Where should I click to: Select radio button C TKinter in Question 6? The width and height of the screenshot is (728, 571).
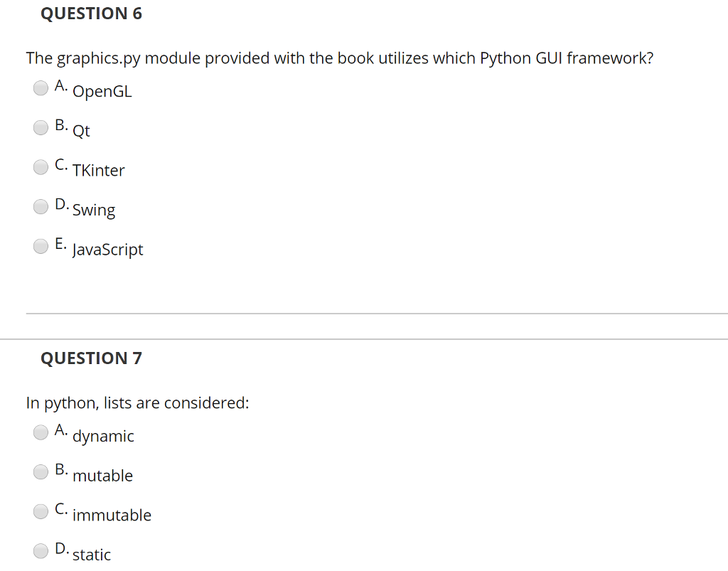pos(41,167)
